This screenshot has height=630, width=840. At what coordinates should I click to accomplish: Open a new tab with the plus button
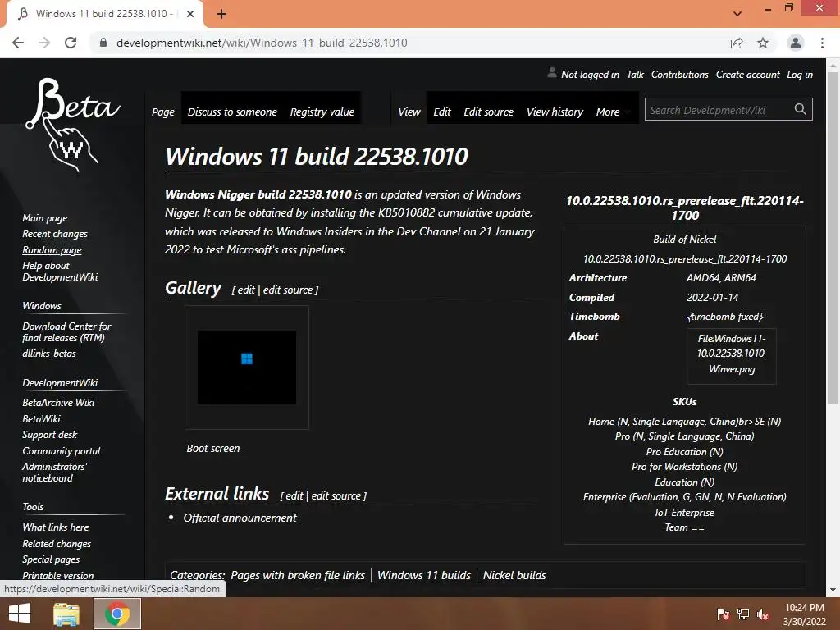[221, 14]
